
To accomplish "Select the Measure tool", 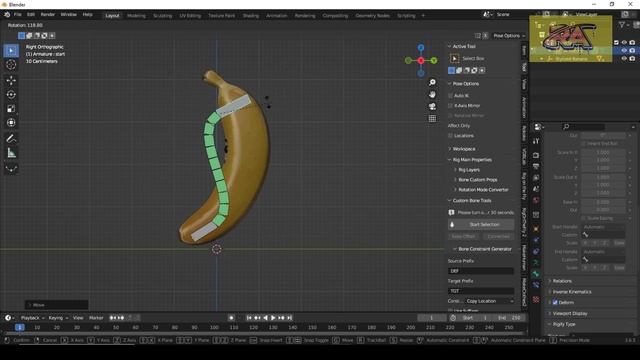I will [x=11, y=153].
